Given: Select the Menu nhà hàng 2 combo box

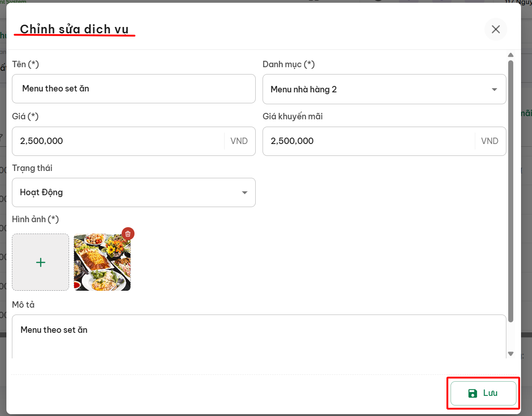Looking at the screenshot, I should click(384, 89).
